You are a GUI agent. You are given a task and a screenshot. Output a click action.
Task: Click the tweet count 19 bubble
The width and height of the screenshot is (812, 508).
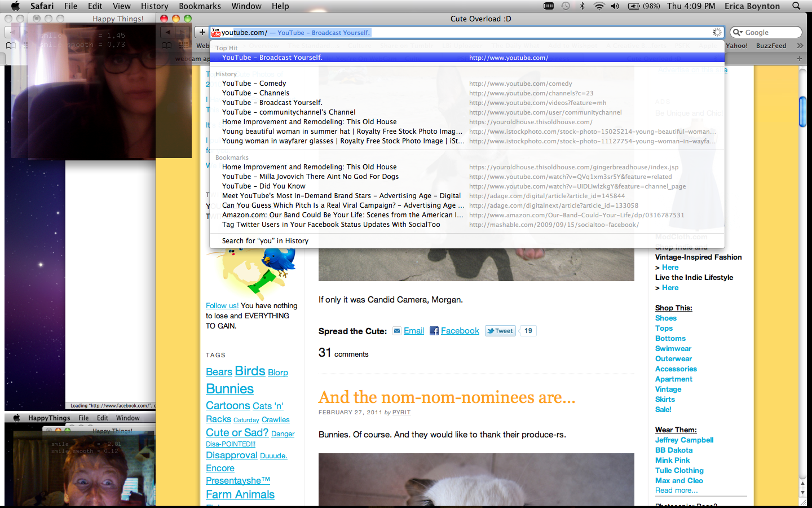click(x=528, y=331)
